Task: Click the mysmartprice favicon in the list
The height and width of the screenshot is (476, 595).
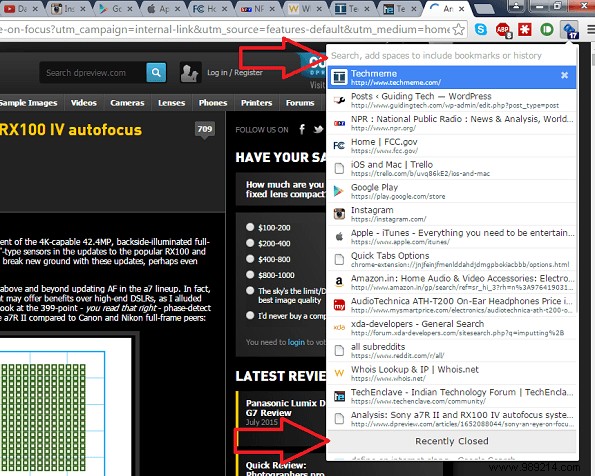Action: pyautogui.click(x=339, y=305)
